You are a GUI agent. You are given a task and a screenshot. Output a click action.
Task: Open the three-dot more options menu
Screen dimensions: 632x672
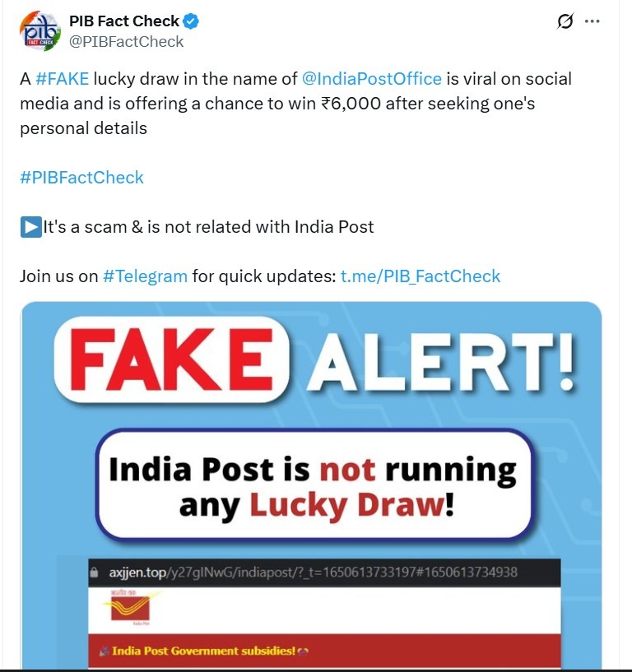click(592, 21)
